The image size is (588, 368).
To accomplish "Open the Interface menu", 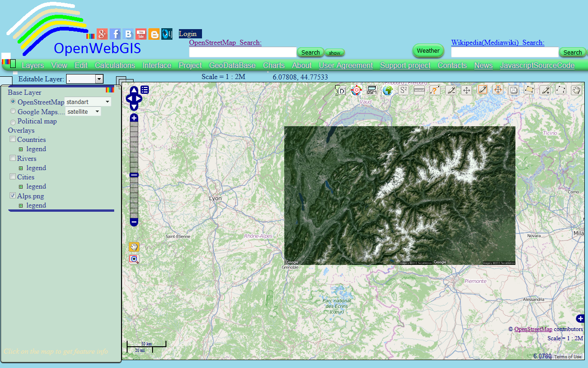I will [x=157, y=65].
